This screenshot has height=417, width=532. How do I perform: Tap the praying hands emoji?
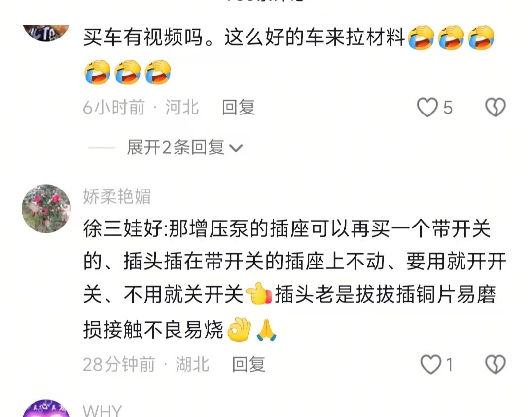[x=267, y=330]
